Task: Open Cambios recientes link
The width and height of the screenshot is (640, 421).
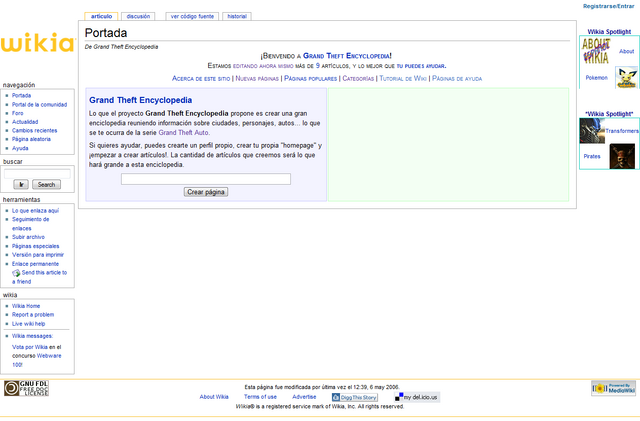Action: point(34,130)
